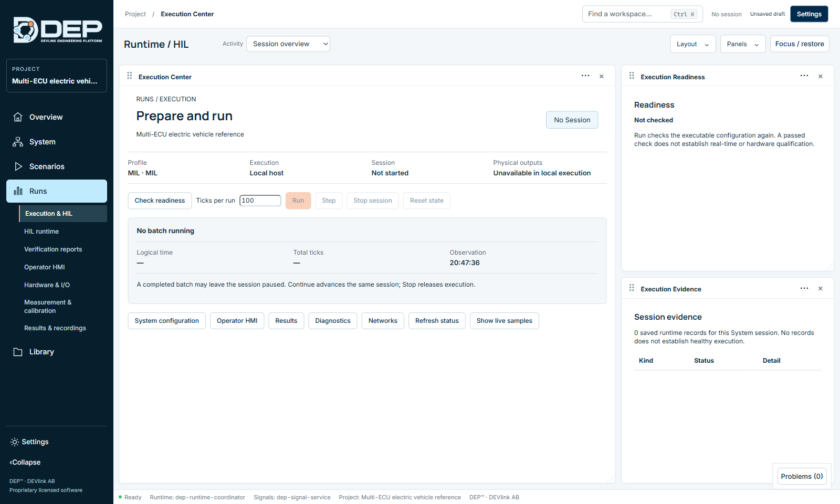The height and width of the screenshot is (504, 840).
Task: Grab the Execution Center panel drag handle
Action: click(130, 76)
